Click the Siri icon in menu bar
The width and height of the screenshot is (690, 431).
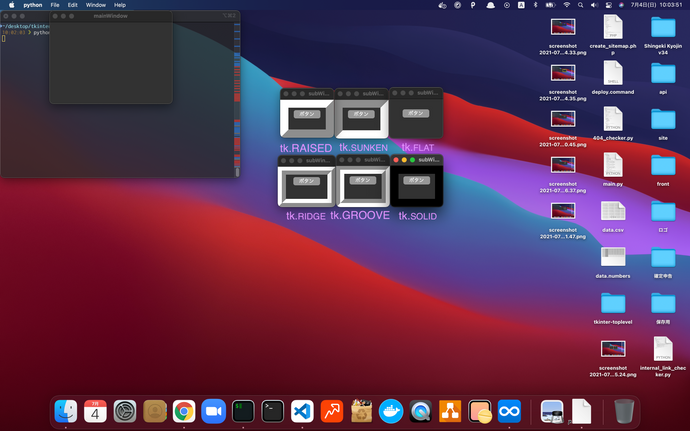point(621,5)
